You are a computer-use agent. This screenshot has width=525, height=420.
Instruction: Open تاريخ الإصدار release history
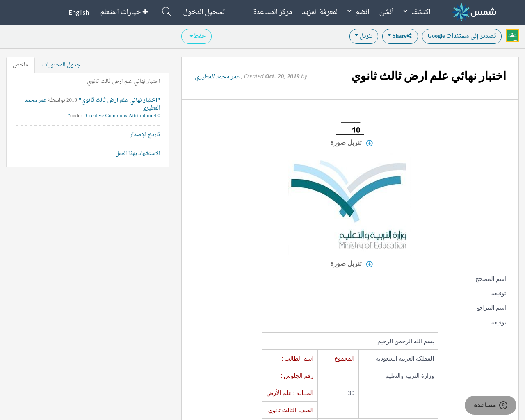pyautogui.click(x=144, y=134)
